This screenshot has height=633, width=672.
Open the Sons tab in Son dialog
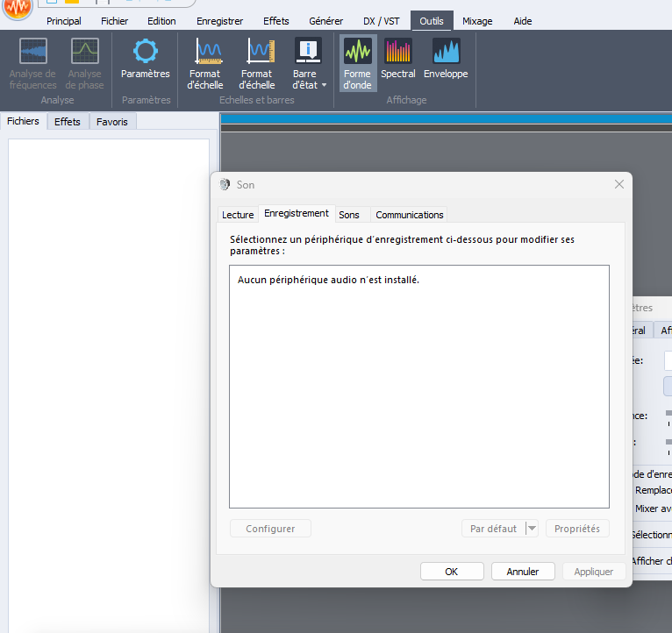(349, 215)
